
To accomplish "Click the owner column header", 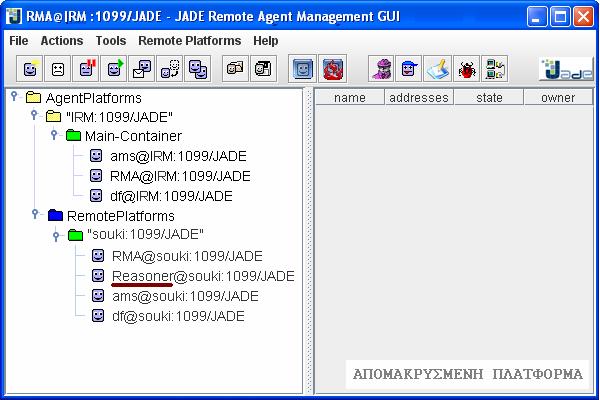I will coord(558,98).
